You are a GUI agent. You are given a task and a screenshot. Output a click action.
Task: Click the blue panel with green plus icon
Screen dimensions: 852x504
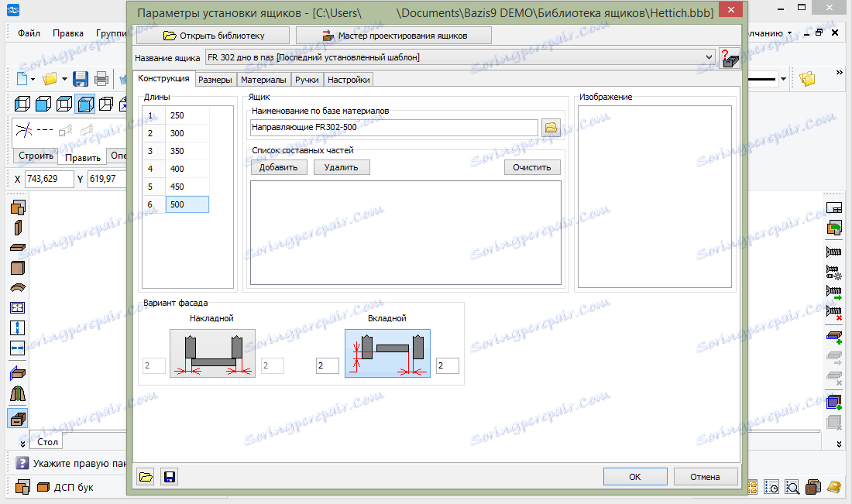pos(834,338)
